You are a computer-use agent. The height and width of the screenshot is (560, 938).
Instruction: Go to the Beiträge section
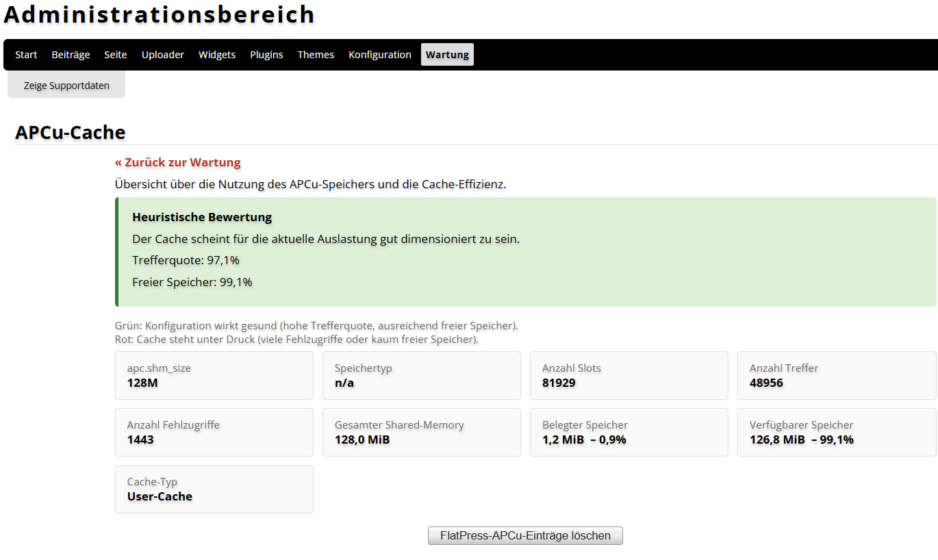point(71,55)
